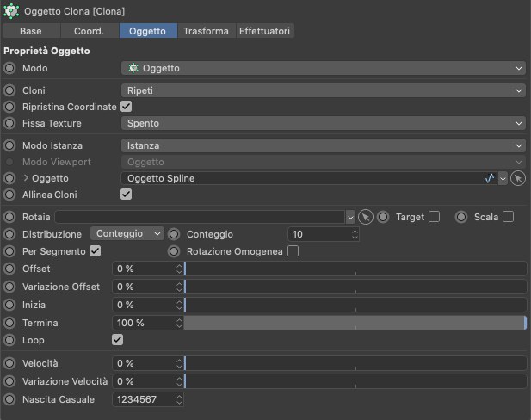
Task: Open the Modo dropdown showing Oggetto
Action: (324, 68)
